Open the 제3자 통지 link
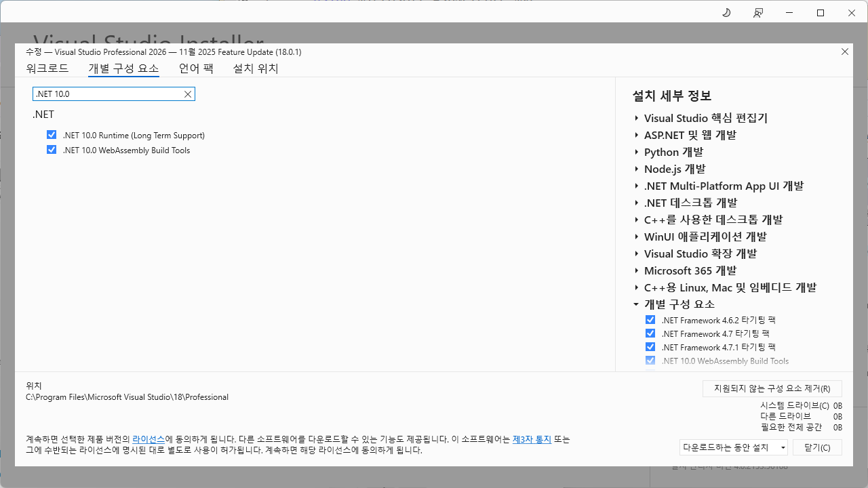This screenshot has width=868, height=488. [532, 439]
